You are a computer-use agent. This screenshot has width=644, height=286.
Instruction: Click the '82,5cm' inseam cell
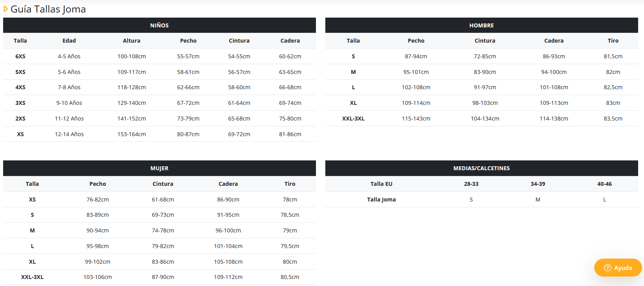pos(613,87)
